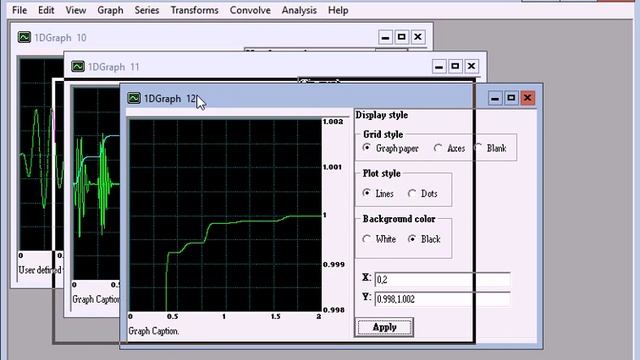Click the '1.002' Y-axis label
This screenshot has height=360, width=640.
(333, 122)
